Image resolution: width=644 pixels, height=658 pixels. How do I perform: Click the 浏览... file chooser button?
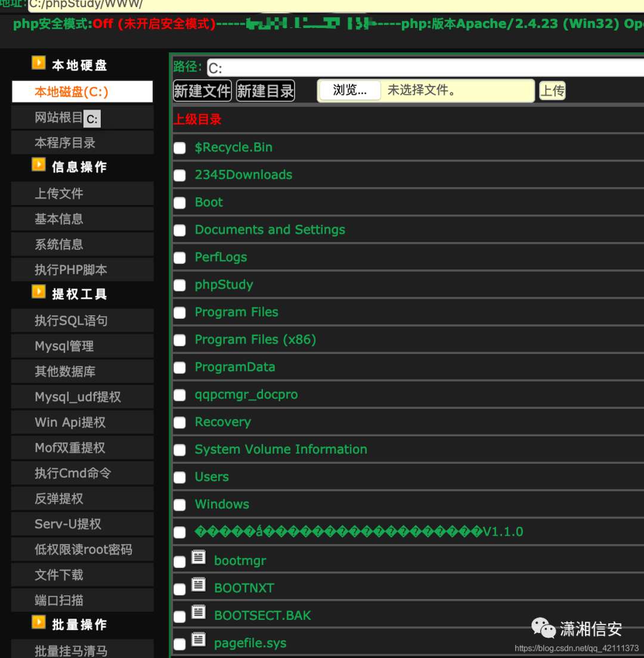pyautogui.click(x=349, y=90)
